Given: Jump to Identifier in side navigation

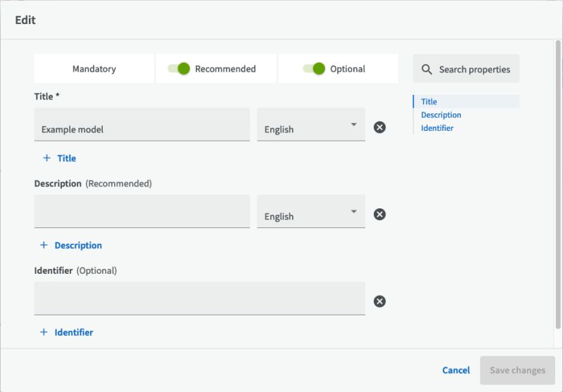Looking at the screenshot, I should 437,128.
